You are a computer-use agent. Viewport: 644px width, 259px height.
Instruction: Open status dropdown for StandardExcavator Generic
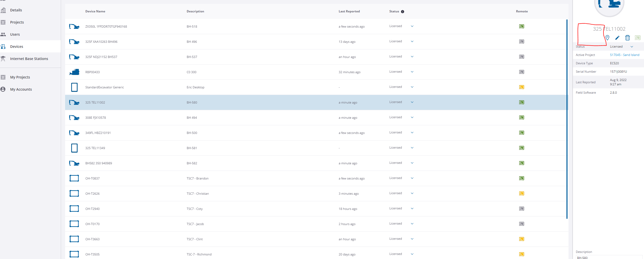point(412,87)
